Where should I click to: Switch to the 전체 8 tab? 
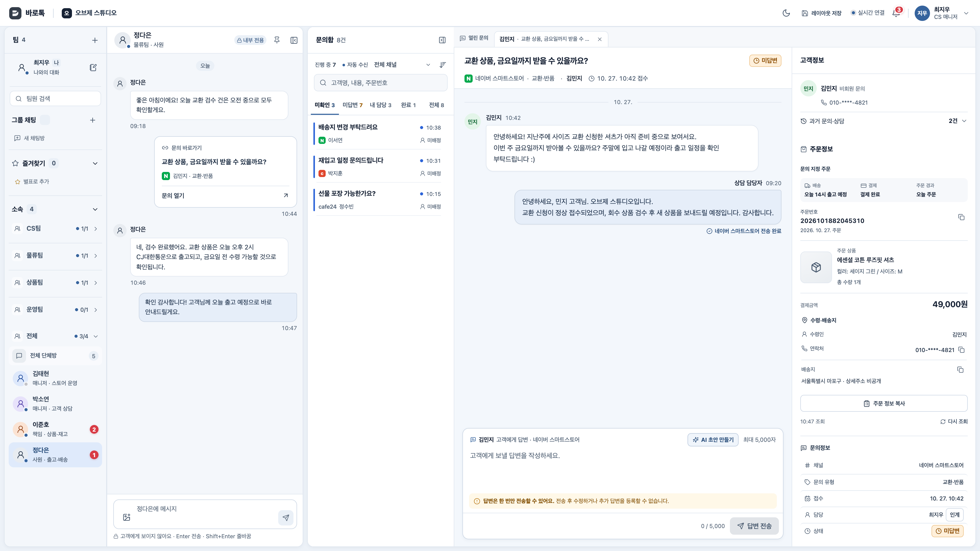point(436,105)
